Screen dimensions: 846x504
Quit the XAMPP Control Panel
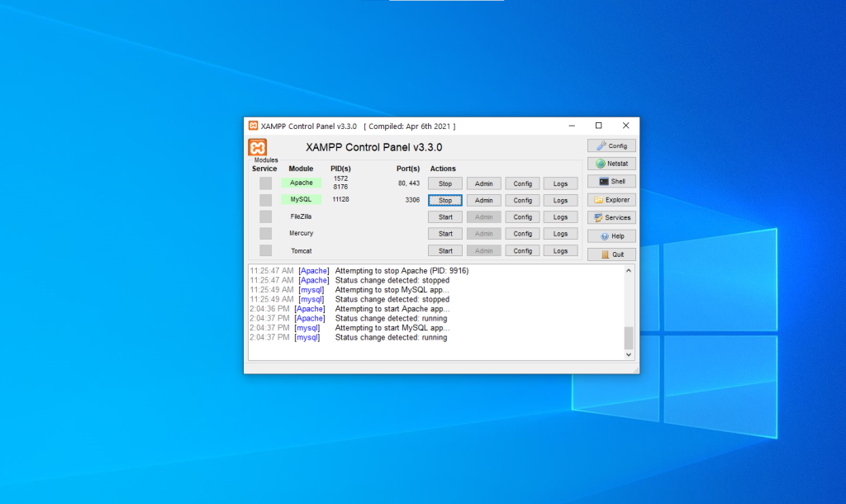pos(611,254)
